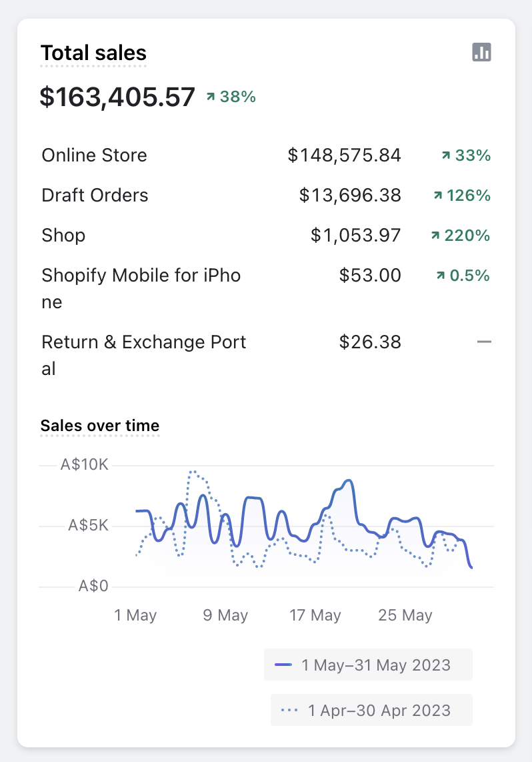Click the Sales over time heading
The height and width of the screenshot is (762, 532).
(x=100, y=426)
